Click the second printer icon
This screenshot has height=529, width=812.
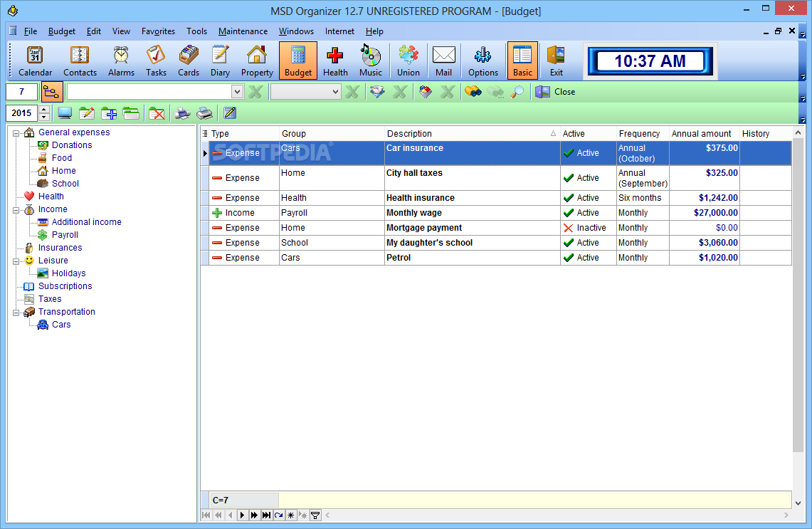[204, 113]
